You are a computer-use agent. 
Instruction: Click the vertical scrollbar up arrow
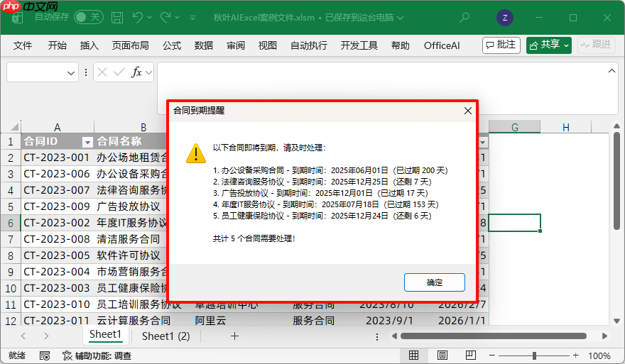click(x=616, y=126)
